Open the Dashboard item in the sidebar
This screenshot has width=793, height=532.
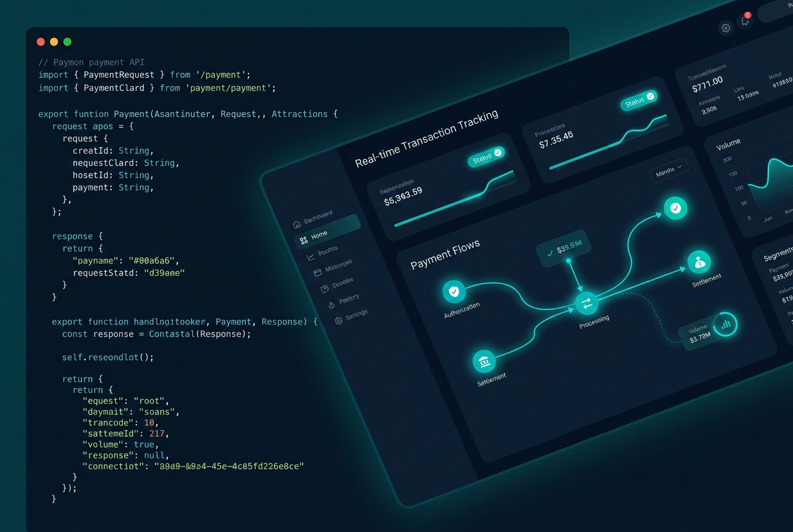(x=313, y=220)
